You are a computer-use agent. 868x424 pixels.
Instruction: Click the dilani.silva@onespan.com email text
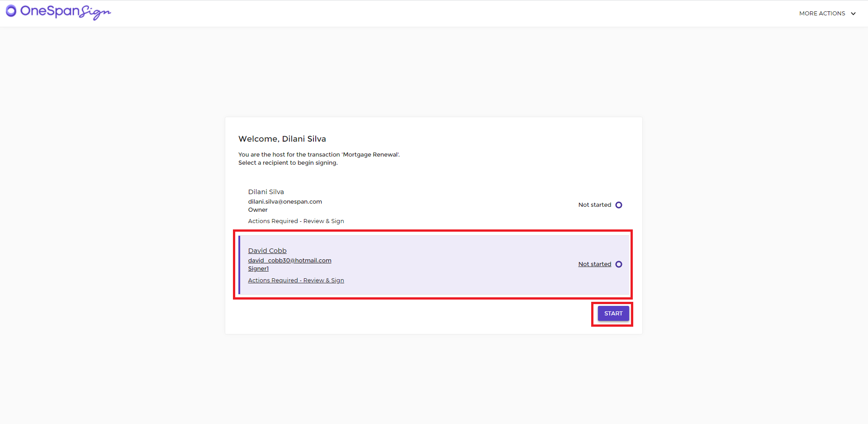click(x=285, y=202)
